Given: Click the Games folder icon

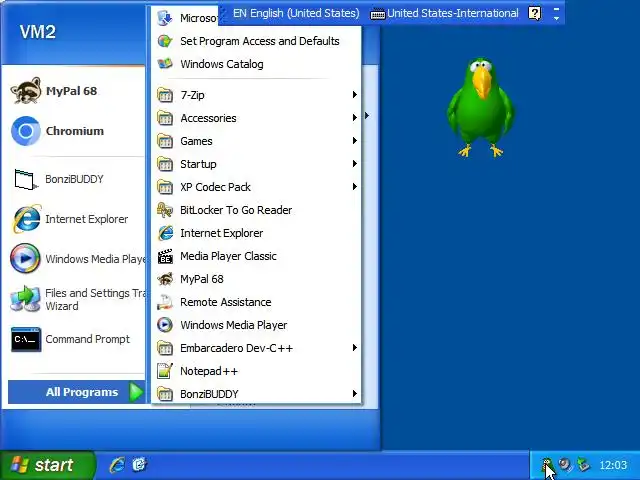Looking at the screenshot, I should click(165, 141).
